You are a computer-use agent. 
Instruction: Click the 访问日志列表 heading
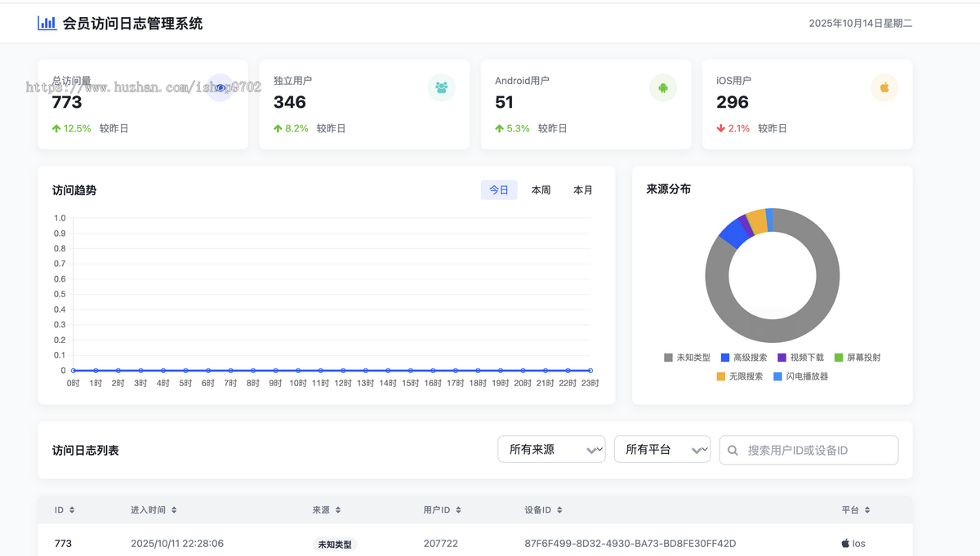click(x=86, y=450)
